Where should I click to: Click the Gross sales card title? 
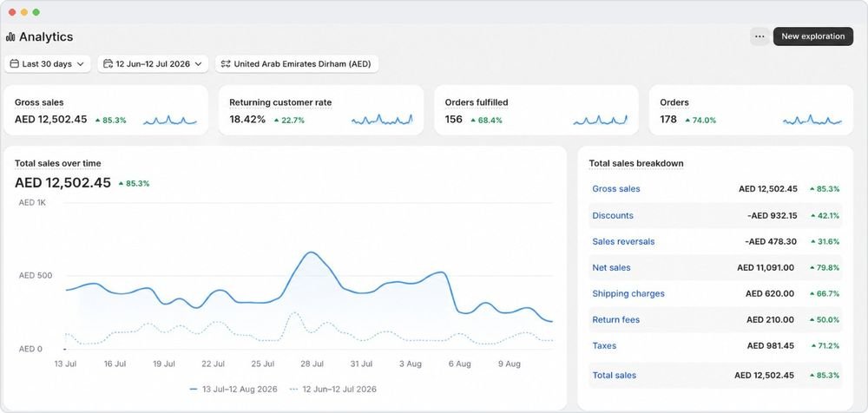(x=39, y=102)
